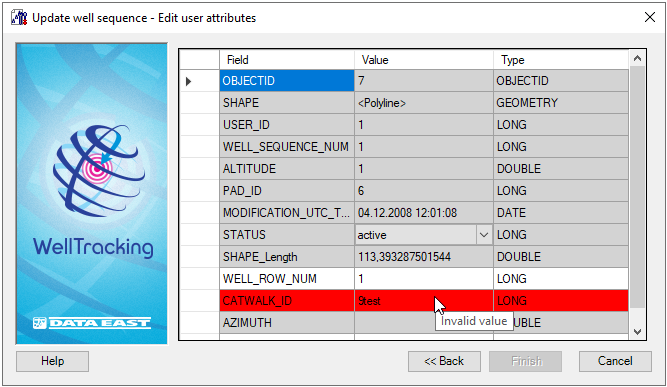667x387 pixels.
Task: Click the WellTracking globe target logo
Action: (99, 170)
